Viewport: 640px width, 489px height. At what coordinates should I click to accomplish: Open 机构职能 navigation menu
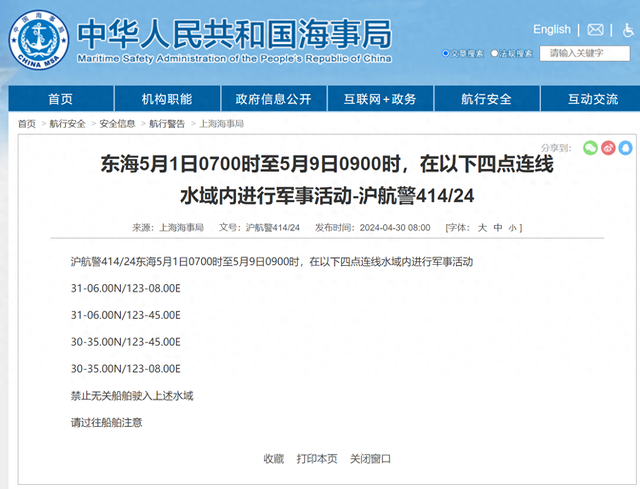(x=167, y=99)
